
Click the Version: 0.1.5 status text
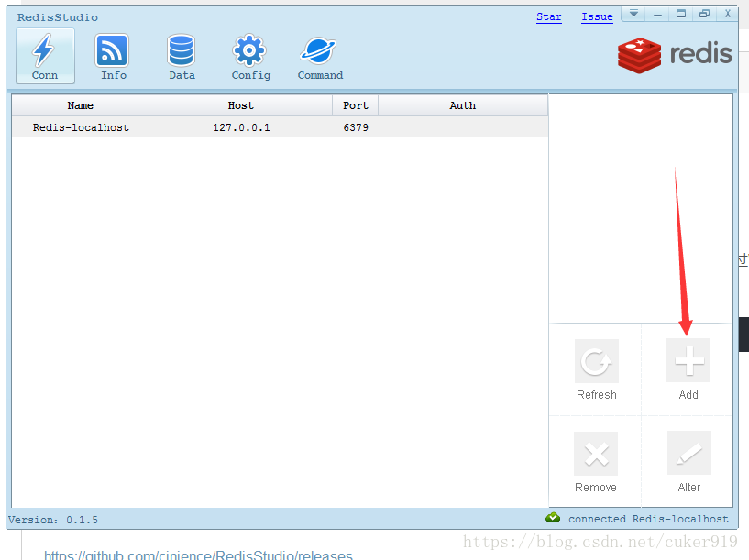point(53,520)
